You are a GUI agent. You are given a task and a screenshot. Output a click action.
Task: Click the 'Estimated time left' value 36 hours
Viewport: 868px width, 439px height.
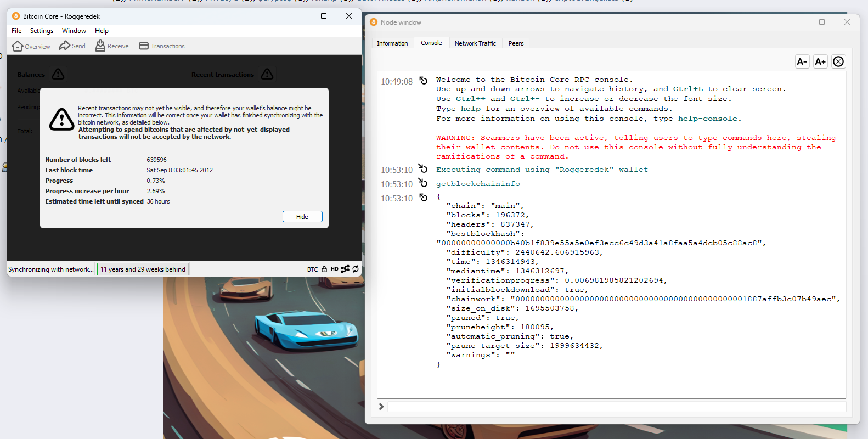pos(158,201)
